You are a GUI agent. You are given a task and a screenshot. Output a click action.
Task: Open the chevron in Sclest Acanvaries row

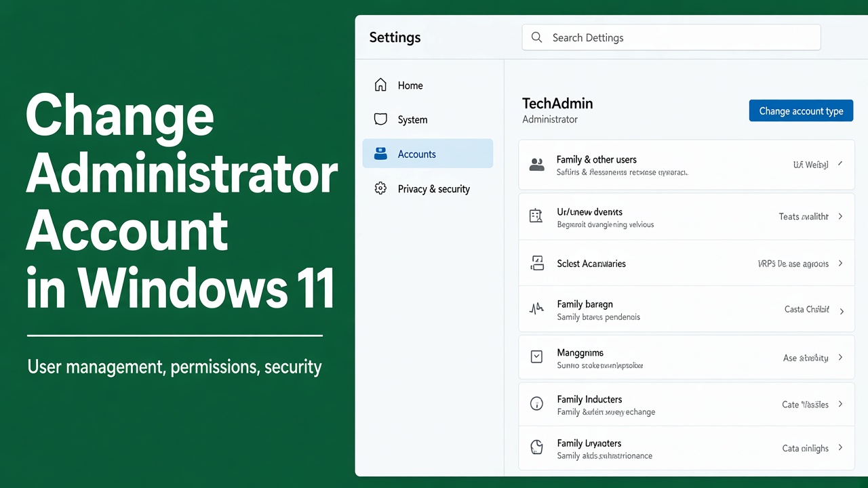click(x=840, y=263)
